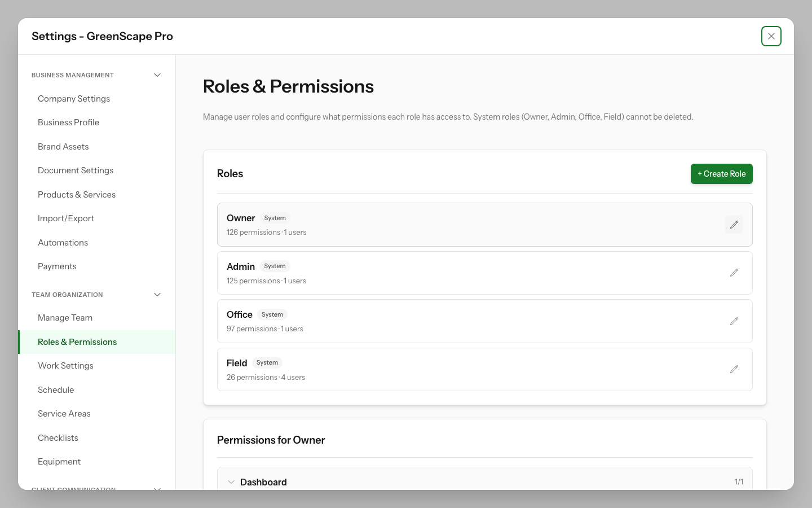Image resolution: width=812 pixels, height=508 pixels.
Task: Collapse the Team Organization section
Action: (157, 294)
